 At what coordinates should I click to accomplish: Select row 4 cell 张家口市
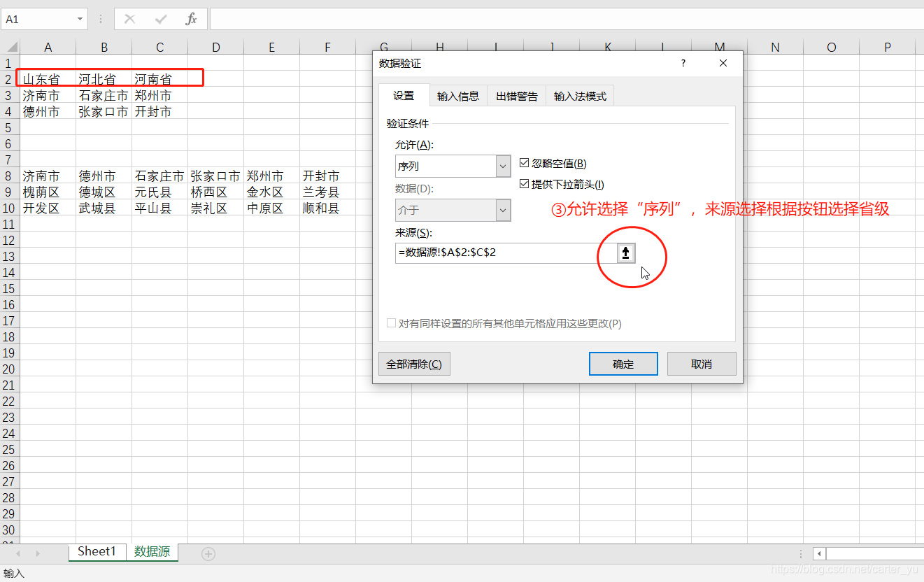104,111
